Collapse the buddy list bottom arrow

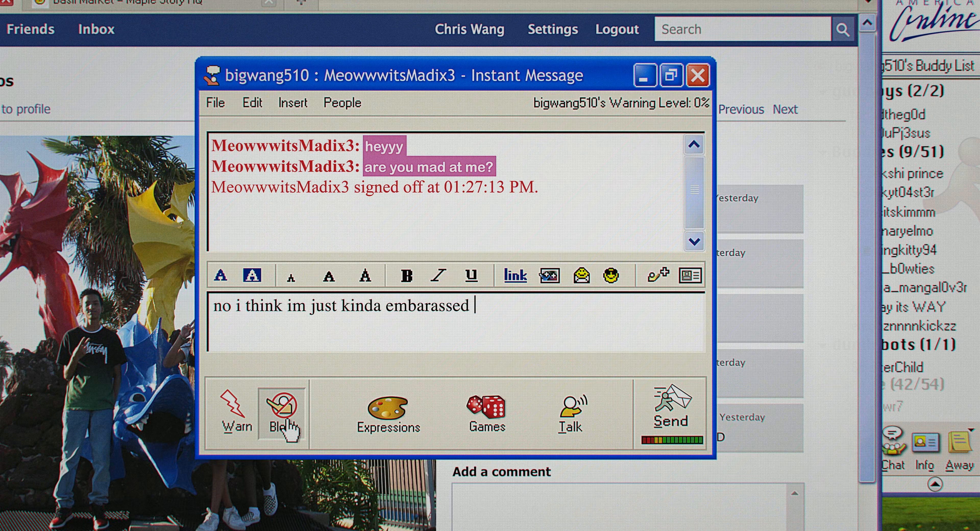click(x=935, y=484)
